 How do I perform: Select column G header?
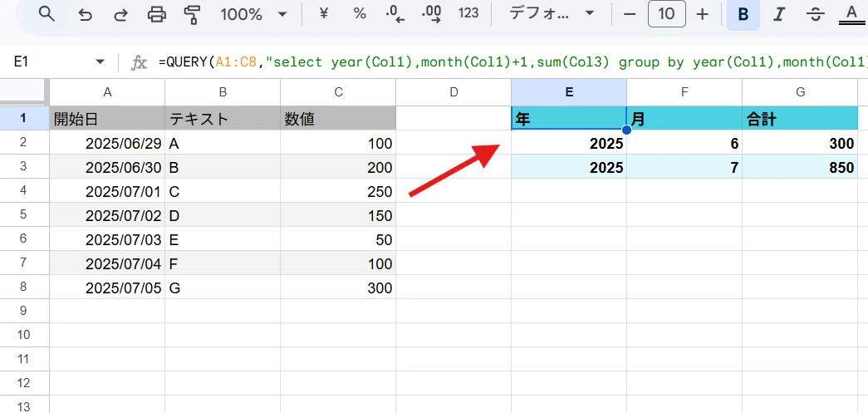800,92
